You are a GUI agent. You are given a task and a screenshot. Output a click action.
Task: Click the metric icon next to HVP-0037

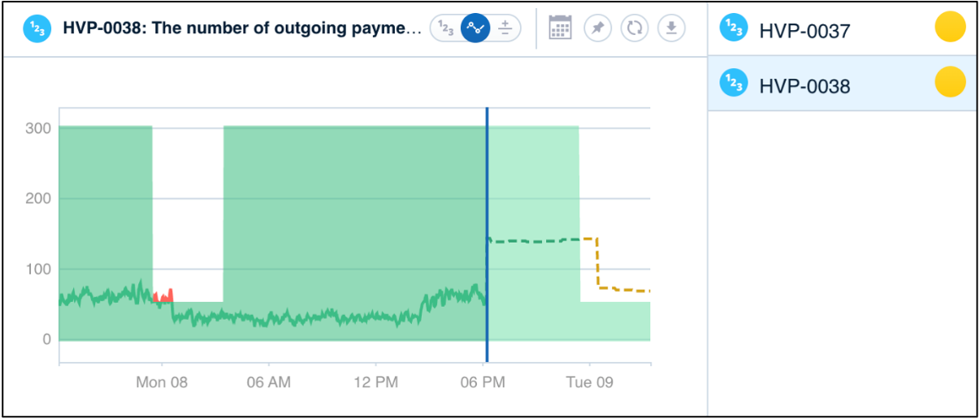click(733, 28)
